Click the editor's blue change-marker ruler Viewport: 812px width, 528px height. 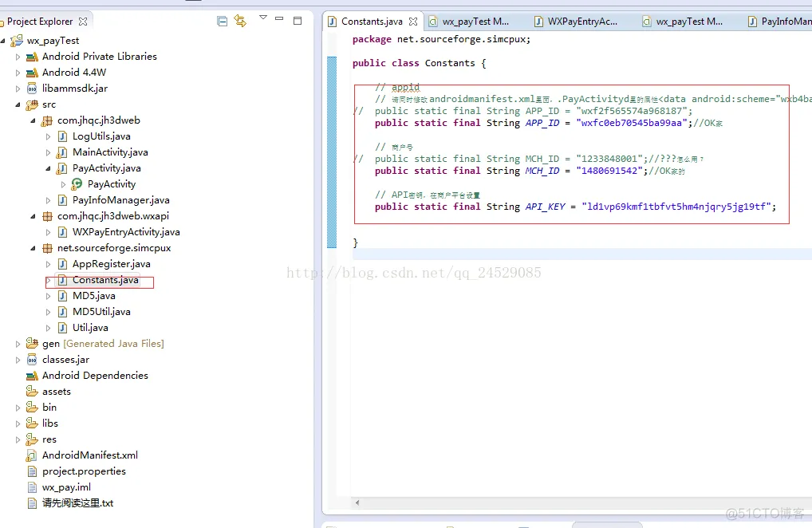[x=332, y=152]
